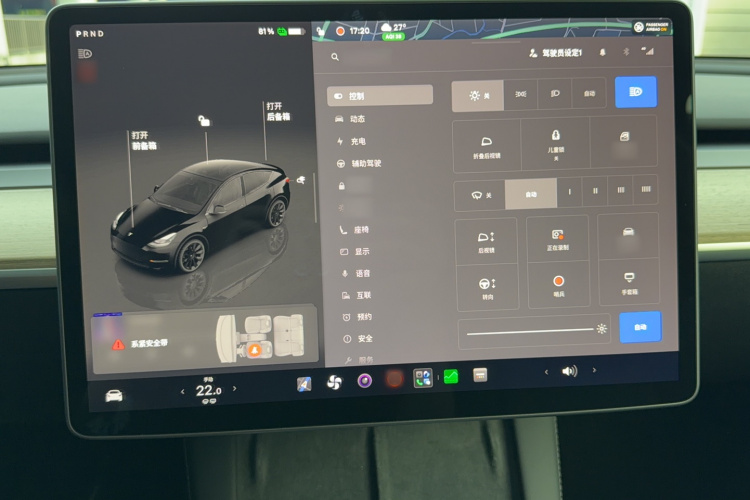Tap 正在录制 dashcam button
This screenshot has height=500, width=750.
pos(558,238)
